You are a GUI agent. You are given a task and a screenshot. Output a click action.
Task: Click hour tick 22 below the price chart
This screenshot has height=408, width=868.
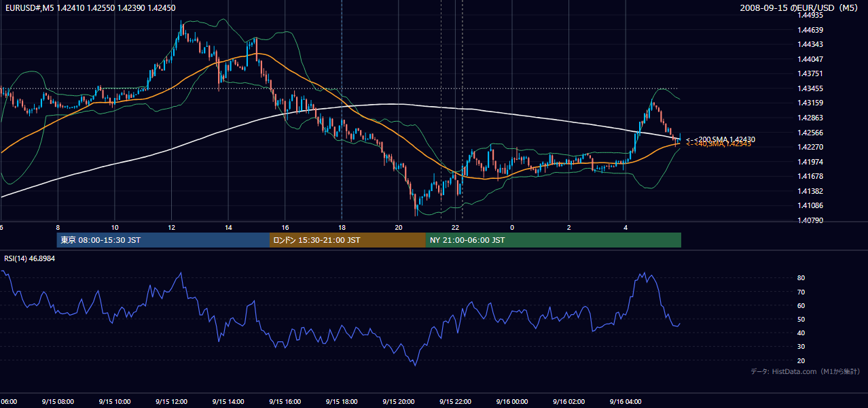coord(455,228)
